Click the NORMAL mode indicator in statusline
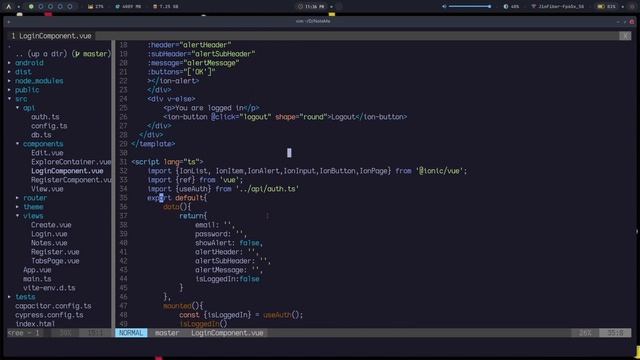 (131, 333)
